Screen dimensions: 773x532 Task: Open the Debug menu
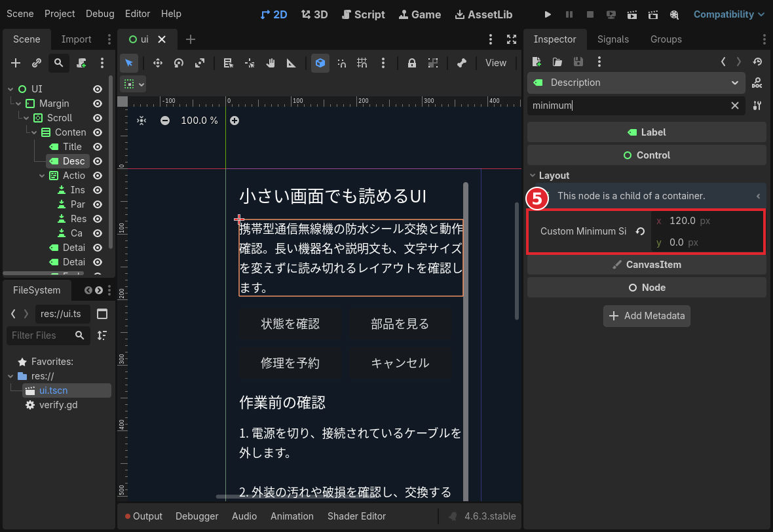coord(100,14)
